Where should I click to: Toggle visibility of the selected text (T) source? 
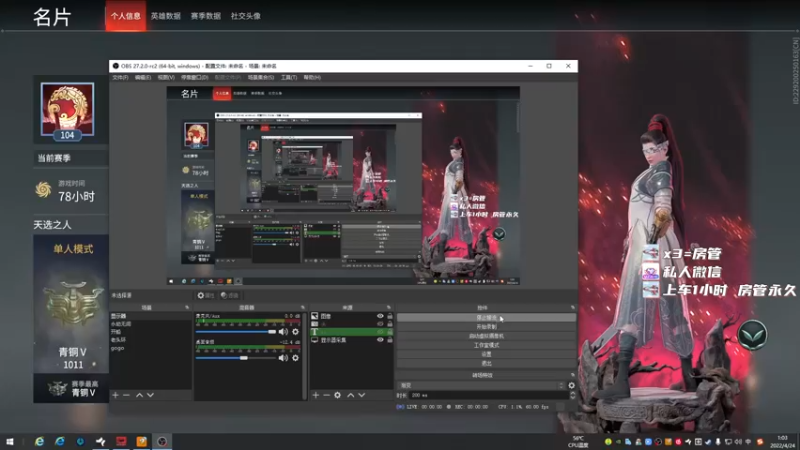pos(380,332)
